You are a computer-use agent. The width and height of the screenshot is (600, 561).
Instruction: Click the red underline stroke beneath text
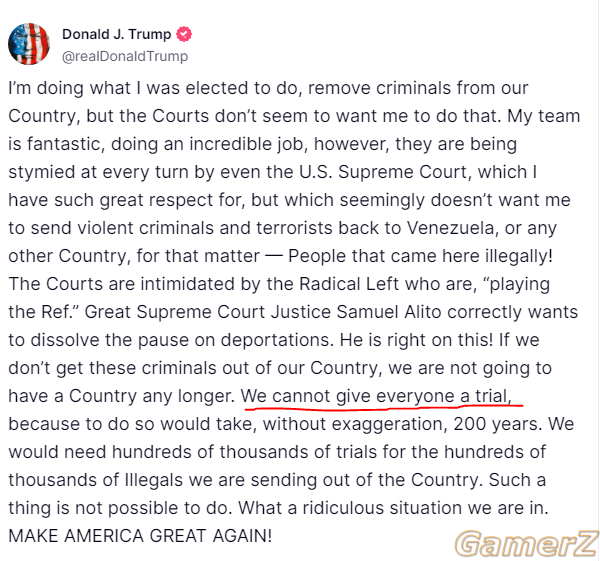pyautogui.click(x=384, y=407)
